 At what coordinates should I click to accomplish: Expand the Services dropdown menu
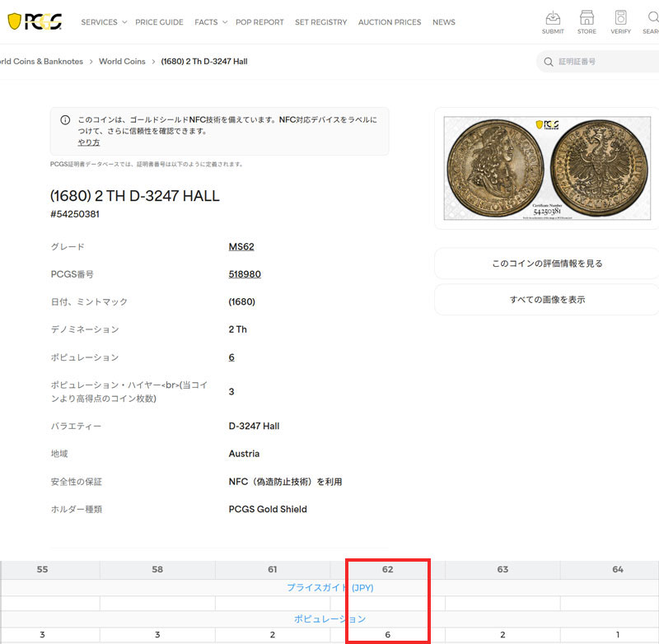click(x=104, y=22)
